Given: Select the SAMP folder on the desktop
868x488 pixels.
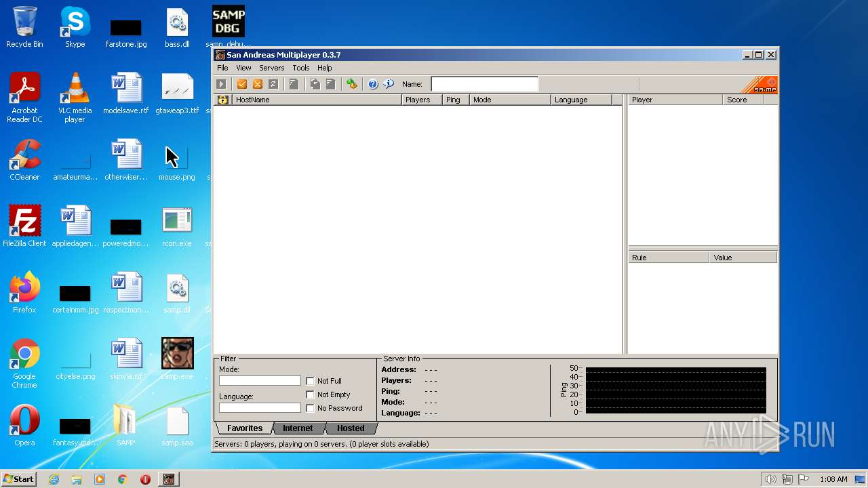Looking at the screenshot, I should point(125,425).
